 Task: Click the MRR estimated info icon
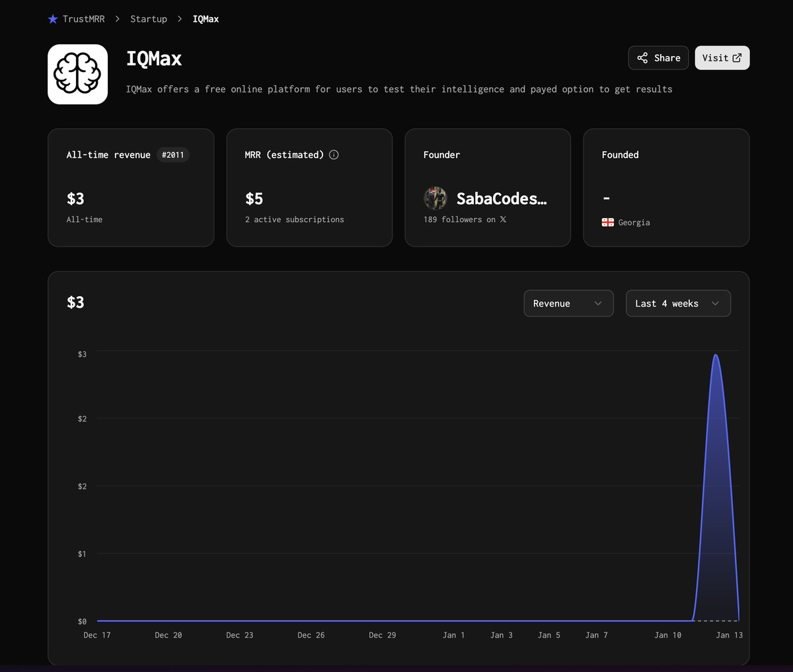334,155
